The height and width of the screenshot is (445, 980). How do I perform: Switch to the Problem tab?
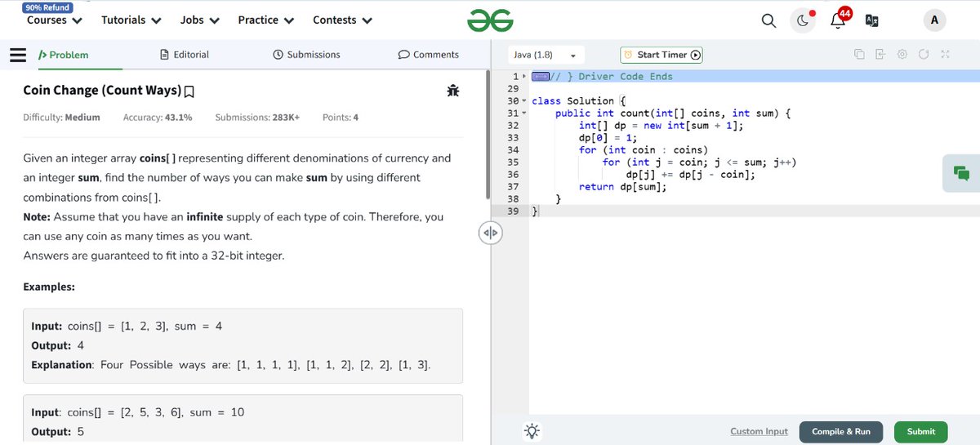point(63,55)
